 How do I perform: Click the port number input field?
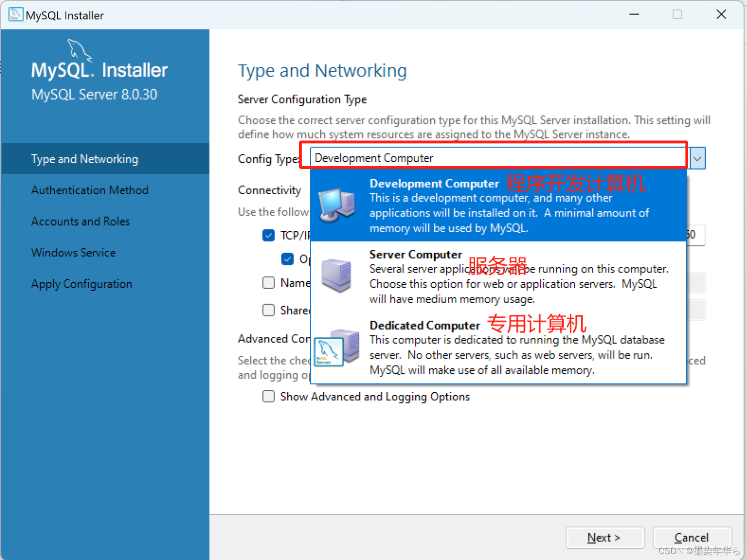click(x=696, y=234)
